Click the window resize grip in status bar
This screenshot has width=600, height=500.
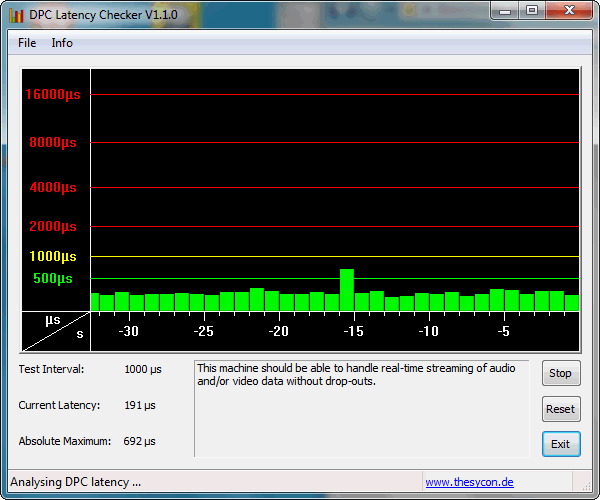pos(586,486)
